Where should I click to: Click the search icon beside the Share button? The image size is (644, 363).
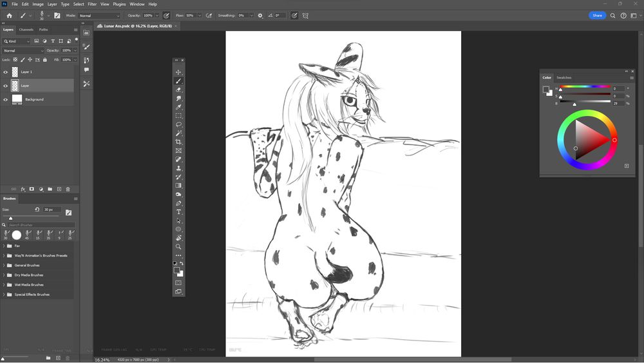click(x=612, y=15)
